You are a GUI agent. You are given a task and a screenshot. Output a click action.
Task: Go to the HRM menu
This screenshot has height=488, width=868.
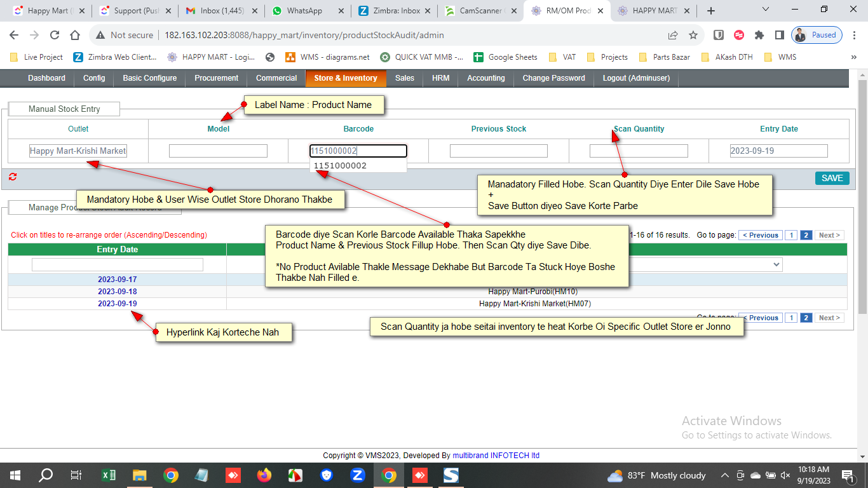pyautogui.click(x=441, y=78)
